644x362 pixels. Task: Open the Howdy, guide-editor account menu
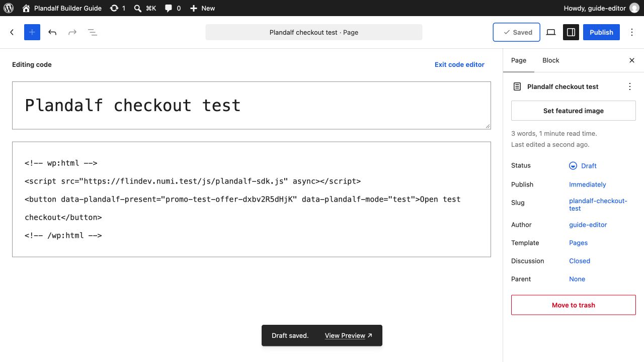click(601, 8)
